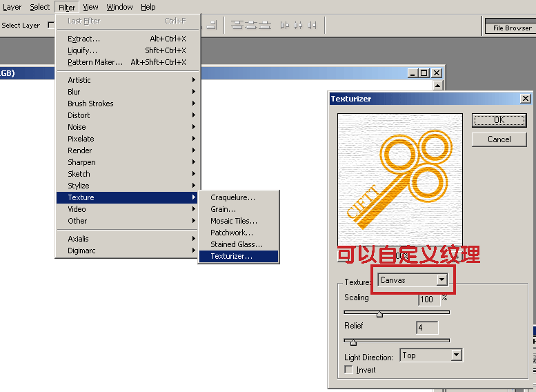
Task: Expand the Blur filter submenu
Action: pyautogui.click(x=128, y=92)
